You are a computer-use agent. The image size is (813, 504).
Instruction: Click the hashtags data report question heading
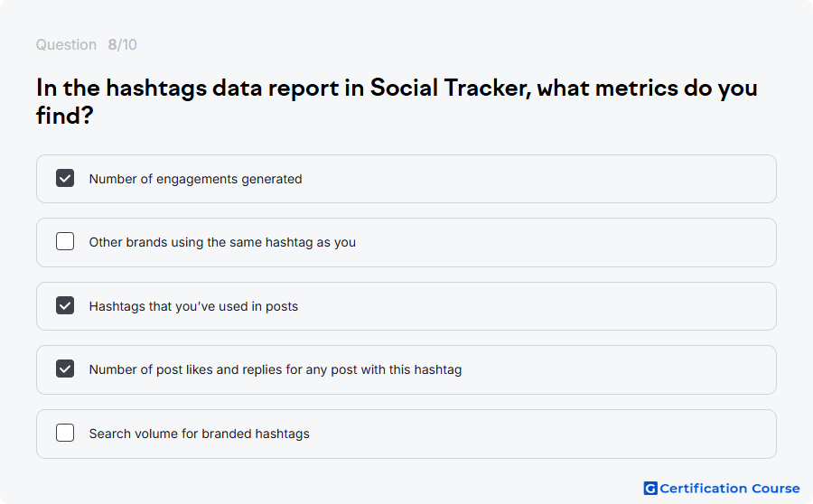[x=397, y=101]
